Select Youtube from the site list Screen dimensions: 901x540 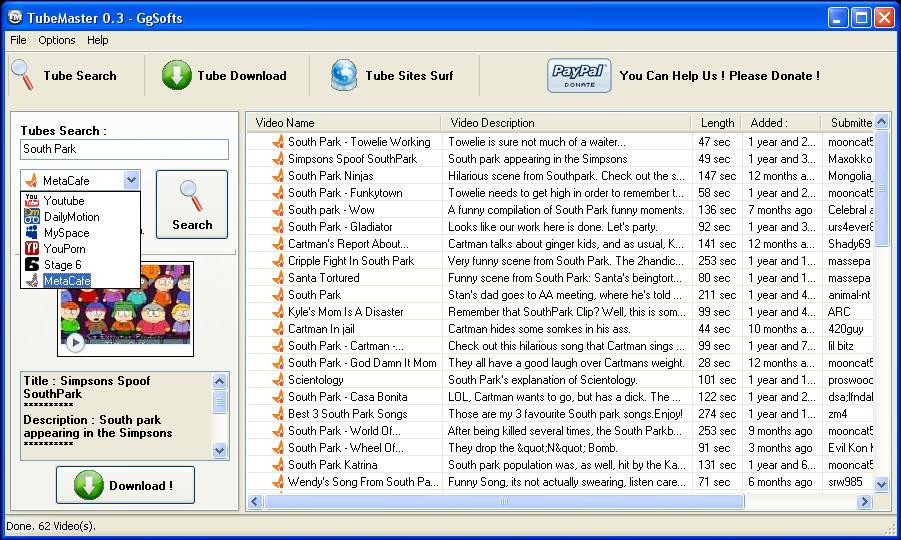tap(80, 200)
